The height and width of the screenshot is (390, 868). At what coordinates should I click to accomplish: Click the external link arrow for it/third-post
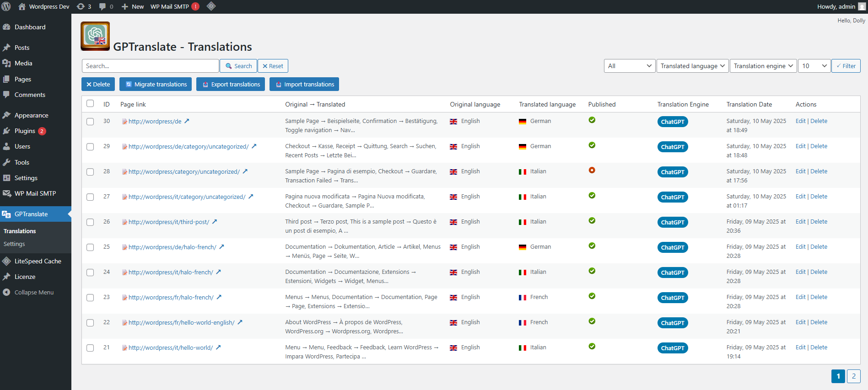tap(215, 222)
